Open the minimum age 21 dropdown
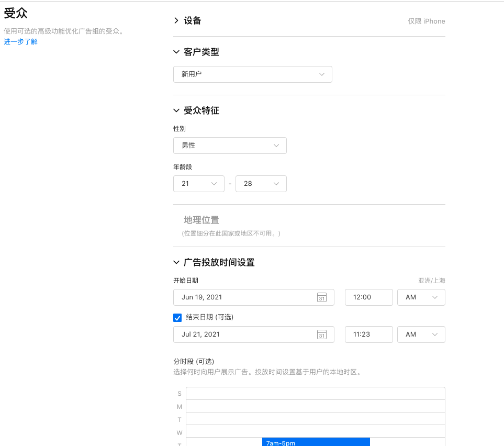 point(199,184)
